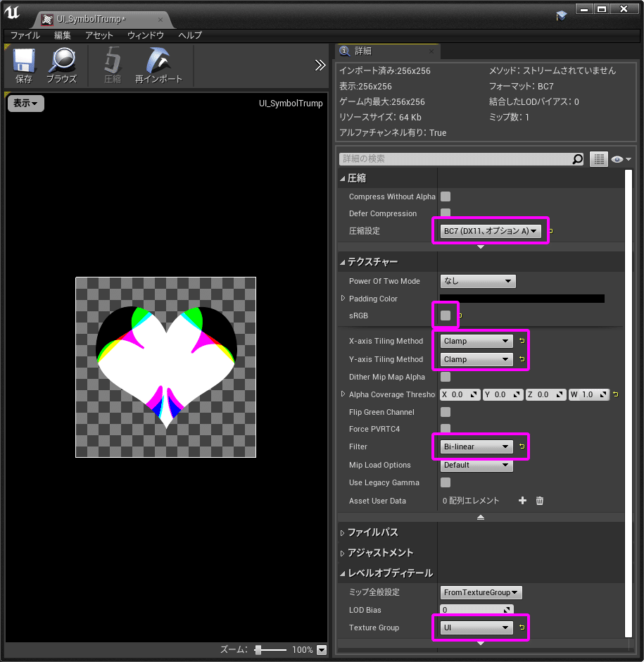Open Mip Load Options Default dropdown

476,465
